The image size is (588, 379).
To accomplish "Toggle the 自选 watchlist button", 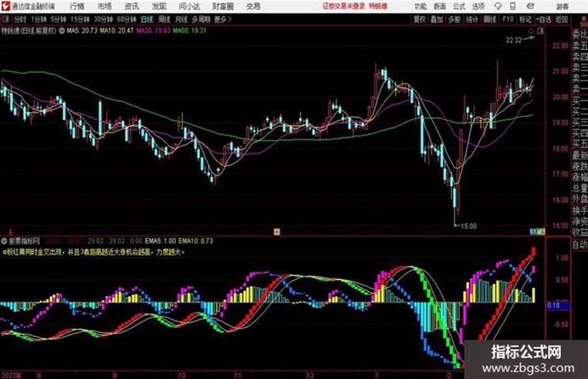I will point(543,19).
